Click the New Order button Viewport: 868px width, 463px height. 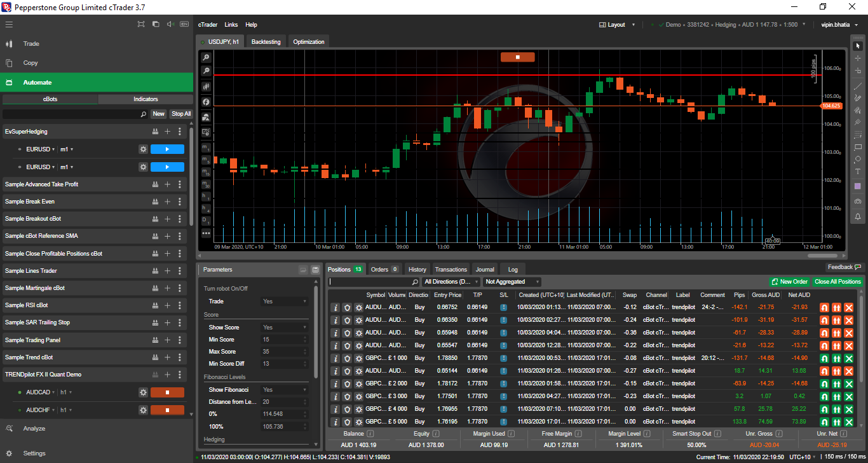tap(789, 282)
